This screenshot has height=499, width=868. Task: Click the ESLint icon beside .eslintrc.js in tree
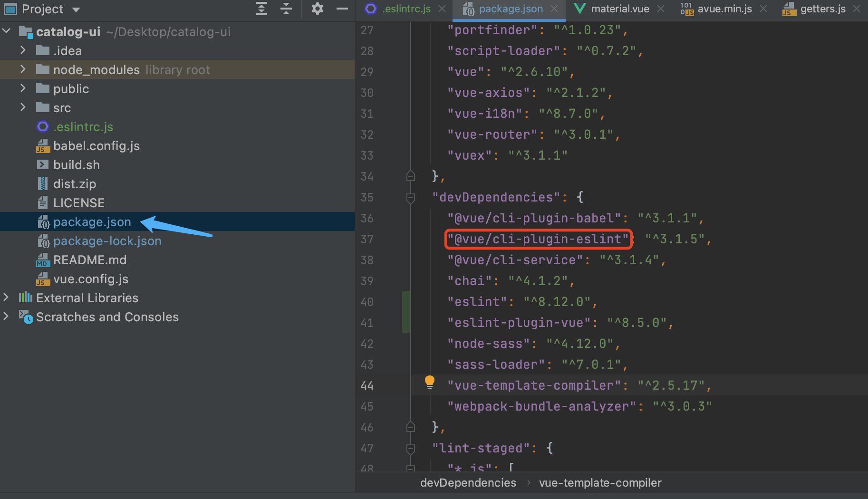pos(43,126)
